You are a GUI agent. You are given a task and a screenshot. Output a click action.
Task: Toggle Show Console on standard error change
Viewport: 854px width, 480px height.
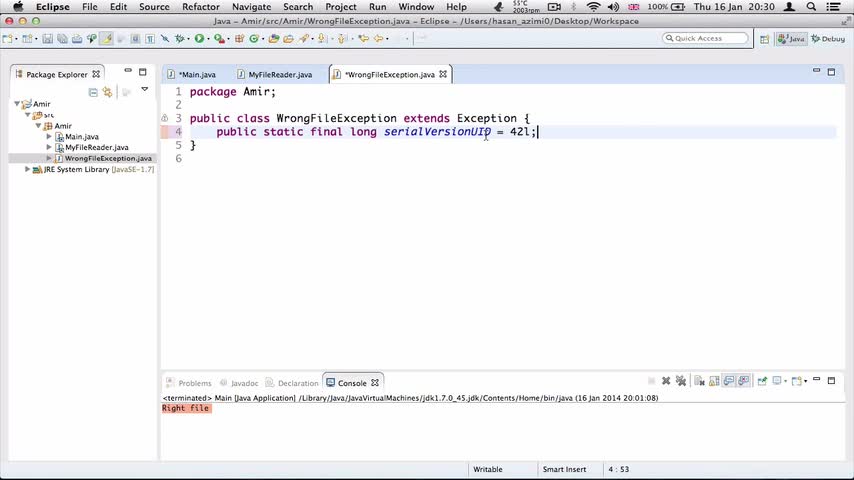pyautogui.click(x=743, y=381)
